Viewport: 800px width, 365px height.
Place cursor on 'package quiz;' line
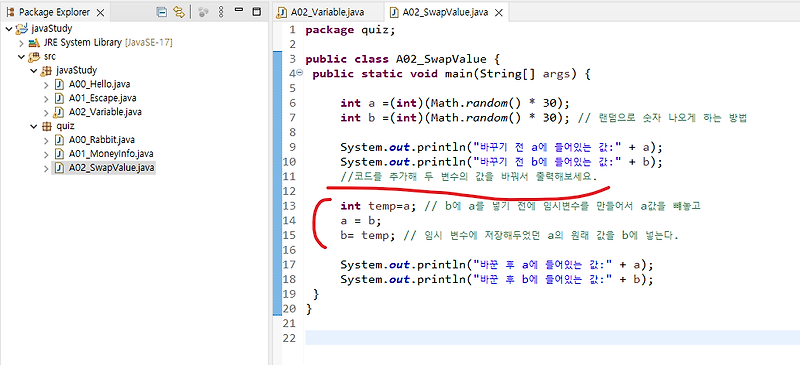[x=350, y=30]
